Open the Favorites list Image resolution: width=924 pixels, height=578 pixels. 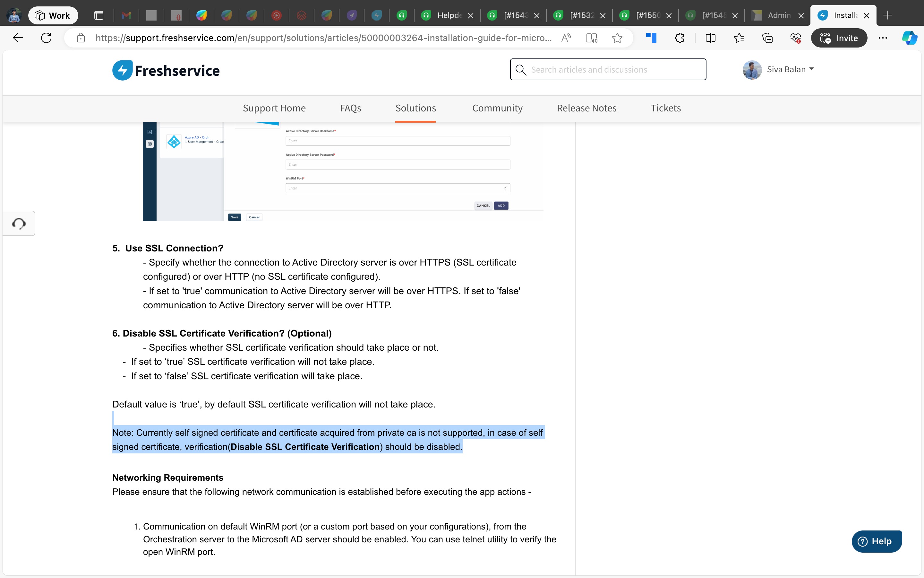[x=739, y=38]
